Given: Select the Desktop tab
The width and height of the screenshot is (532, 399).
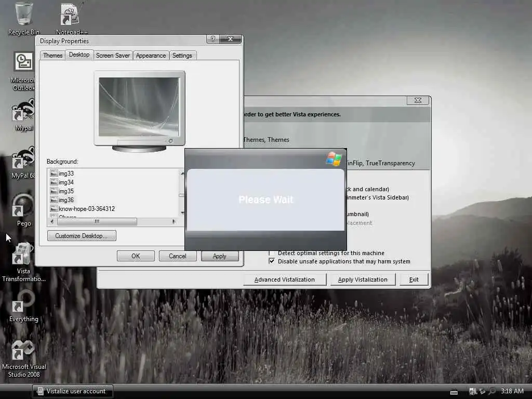Looking at the screenshot, I should pyautogui.click(x=79, y=55).
